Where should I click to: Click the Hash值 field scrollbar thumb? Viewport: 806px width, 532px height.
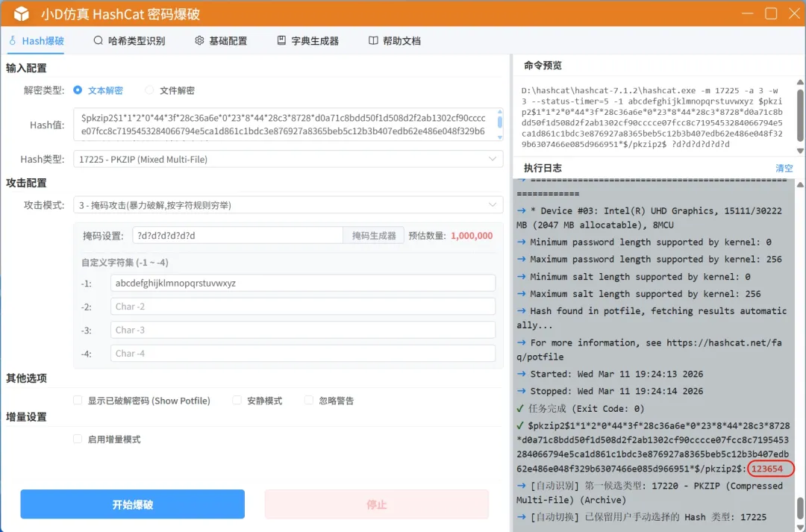[499, 122]
